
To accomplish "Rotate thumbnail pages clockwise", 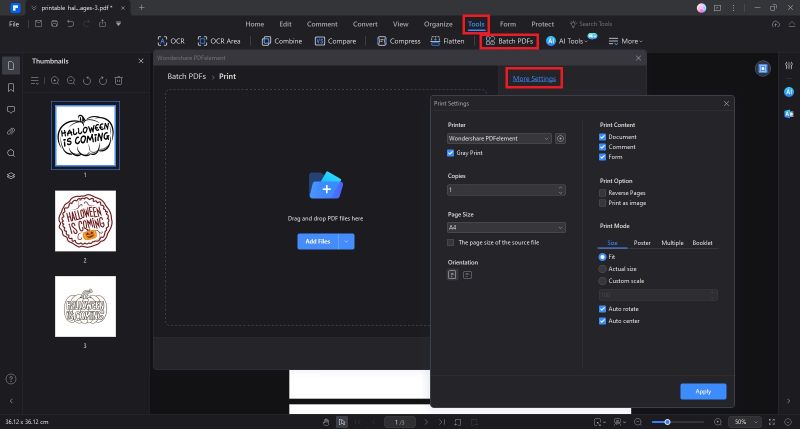I will tap(103, 81).
